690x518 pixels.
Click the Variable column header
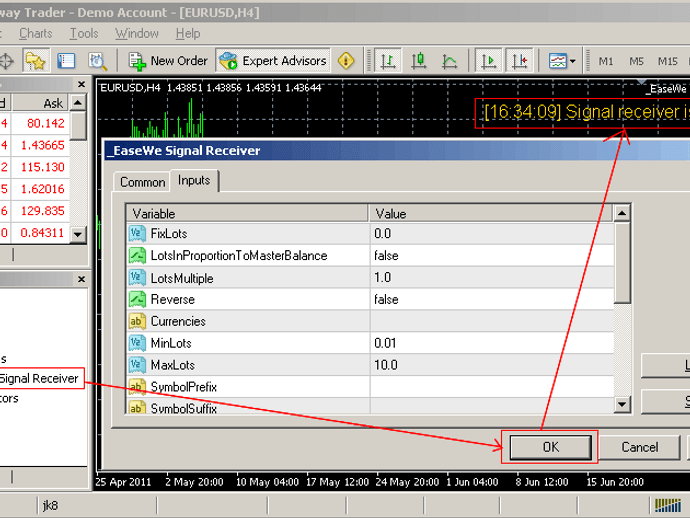click(247, 213)
